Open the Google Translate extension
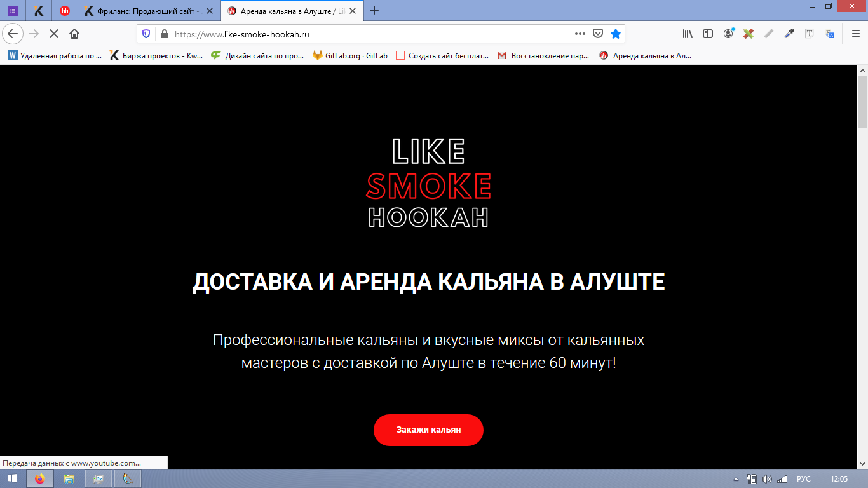Screen dimensions: 868x488 click(830, 34)
